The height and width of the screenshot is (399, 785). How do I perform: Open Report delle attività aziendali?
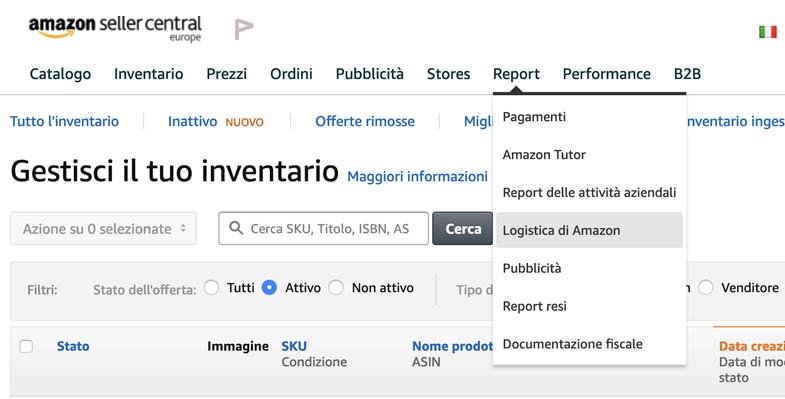coord(589,192)
